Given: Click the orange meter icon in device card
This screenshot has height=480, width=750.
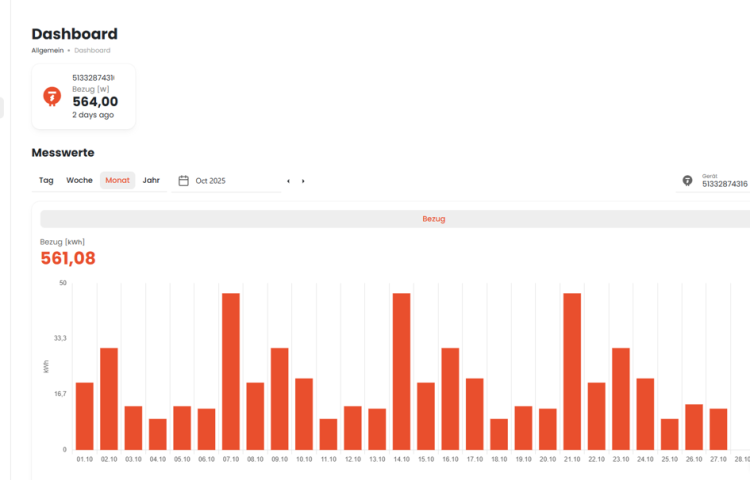Looking at the screenshot, I should click(52, 96).
